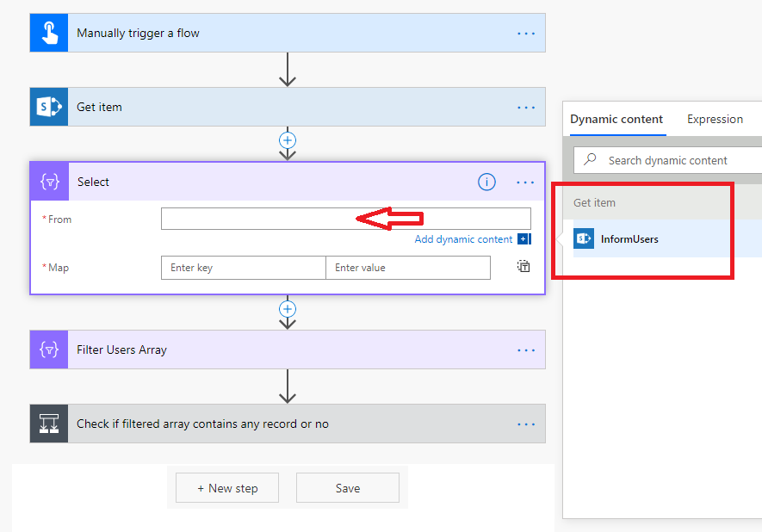This screenshot has width=762, height=532.
Task: Click the Select data operation icon
Action: 48,182
